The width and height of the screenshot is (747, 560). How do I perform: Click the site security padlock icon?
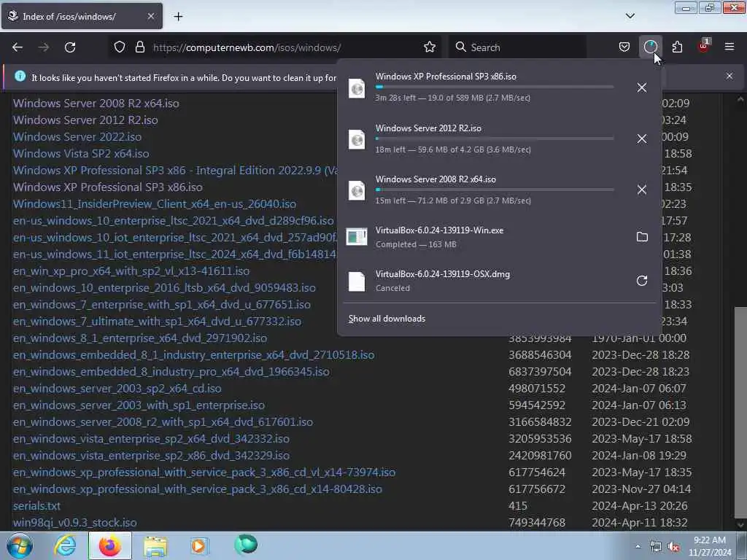(139, 47)
